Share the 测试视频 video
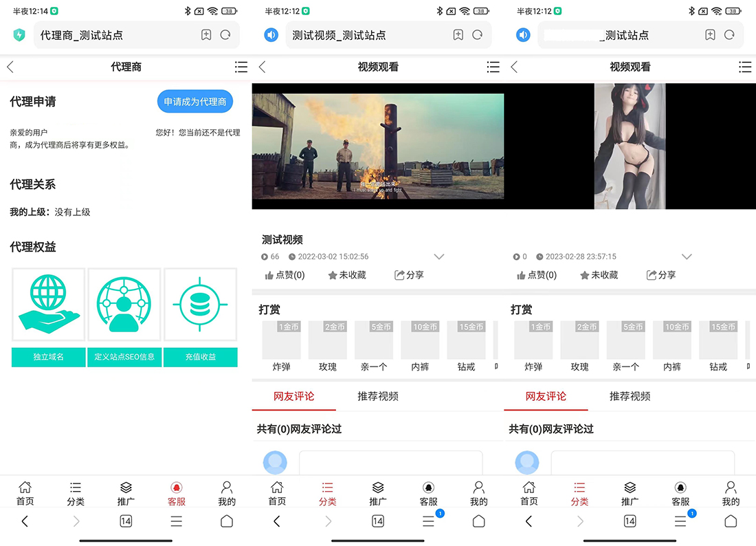The height and width of the screenshot is (546, 756). click(x=409, y=275)
